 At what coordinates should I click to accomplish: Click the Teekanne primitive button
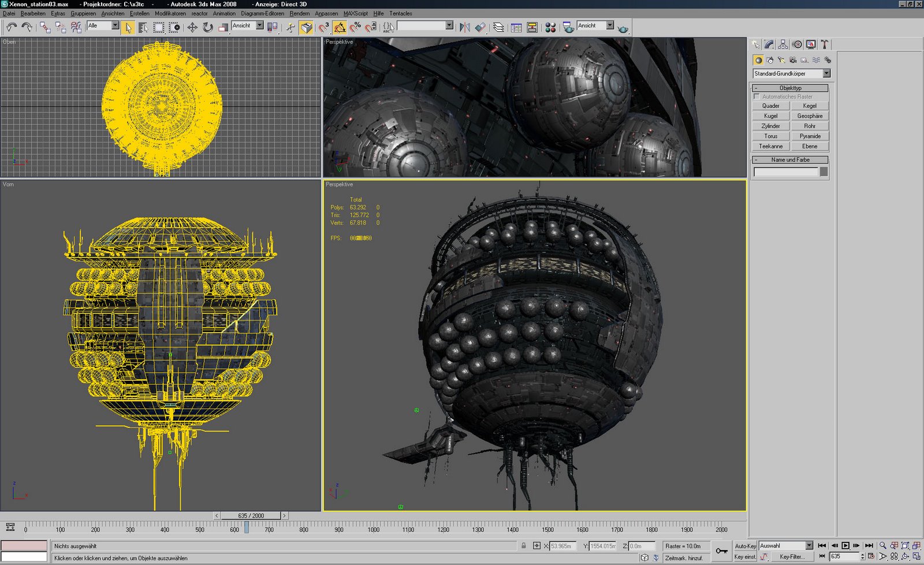point(770,146)
